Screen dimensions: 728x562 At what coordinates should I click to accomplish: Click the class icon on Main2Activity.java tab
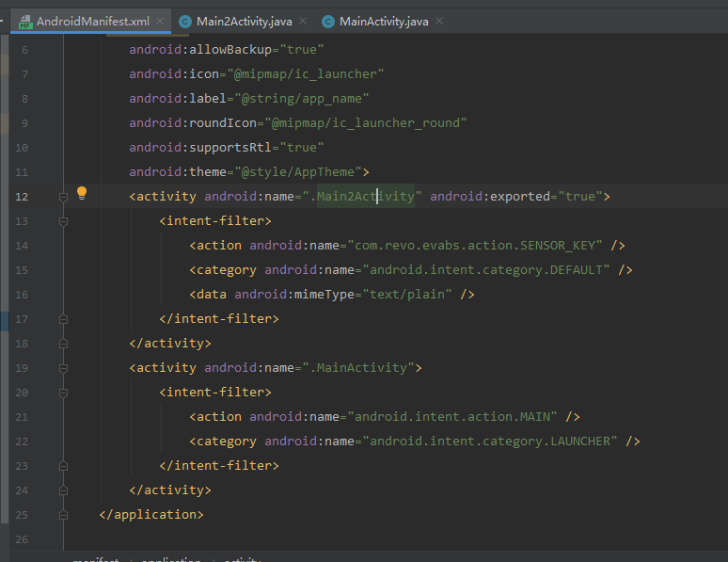pyautogui.click(x=185, y=22)
